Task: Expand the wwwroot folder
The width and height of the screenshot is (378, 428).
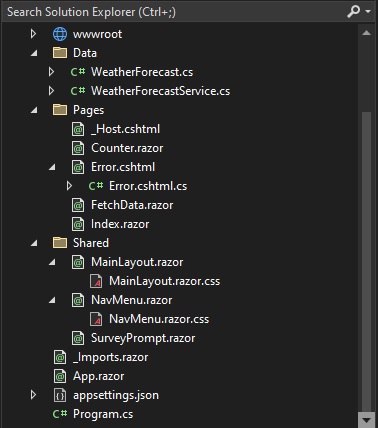Action: pyautogui.click(x=33, y=34)
